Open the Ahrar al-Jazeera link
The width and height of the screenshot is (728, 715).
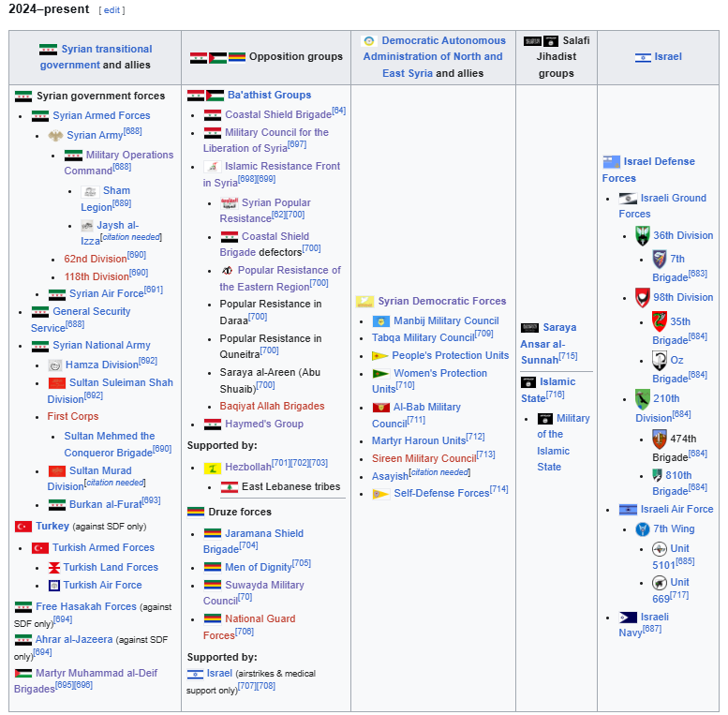[74, 640]
